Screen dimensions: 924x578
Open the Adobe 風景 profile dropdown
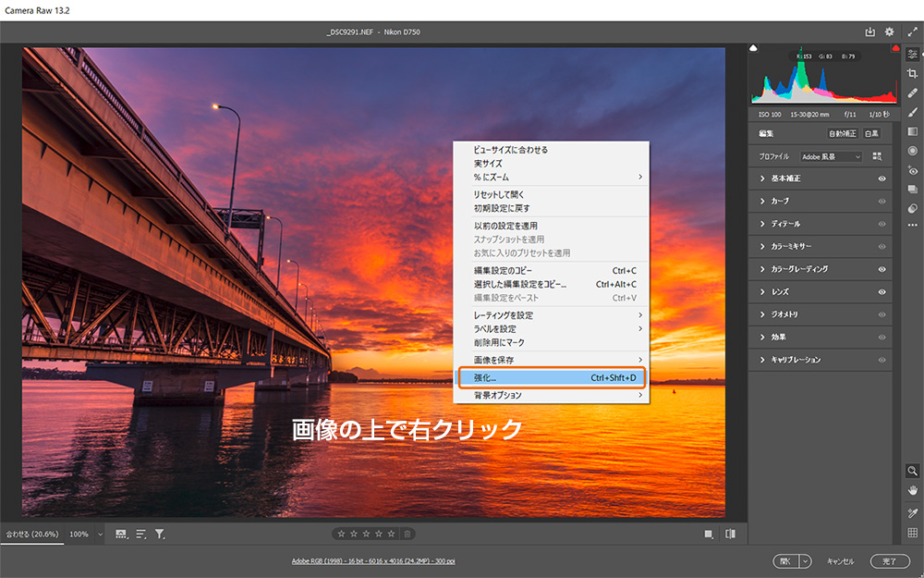[831, 157]
